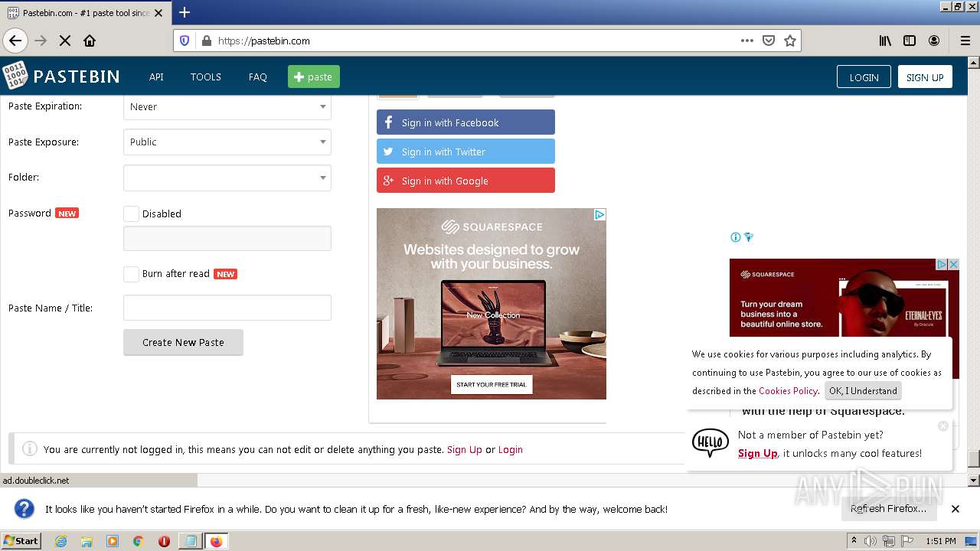Click the LOGIN button
This screenshot has width=980, height=551.
coord(864,77)
